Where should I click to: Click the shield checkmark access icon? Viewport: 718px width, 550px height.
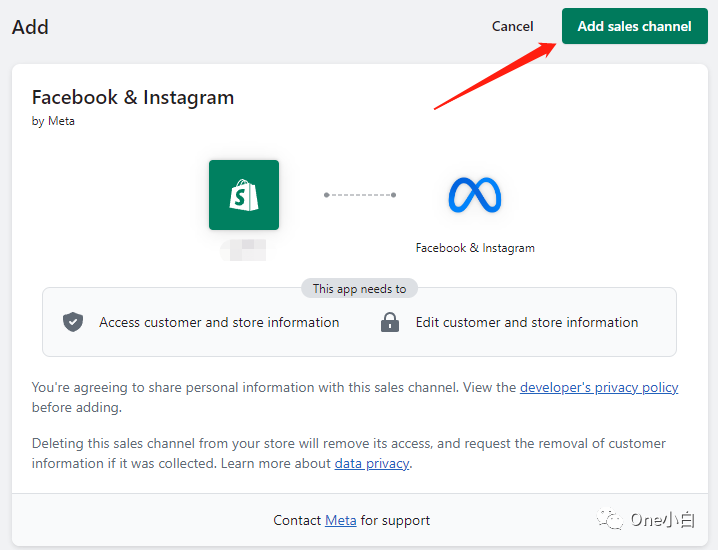pyautogui.click(x=73, y=322)
